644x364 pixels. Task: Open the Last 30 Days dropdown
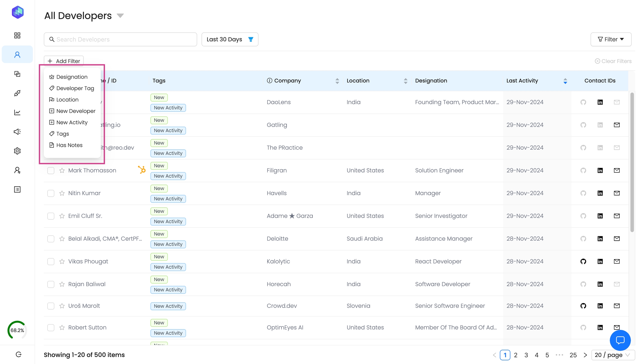[230, 39]
